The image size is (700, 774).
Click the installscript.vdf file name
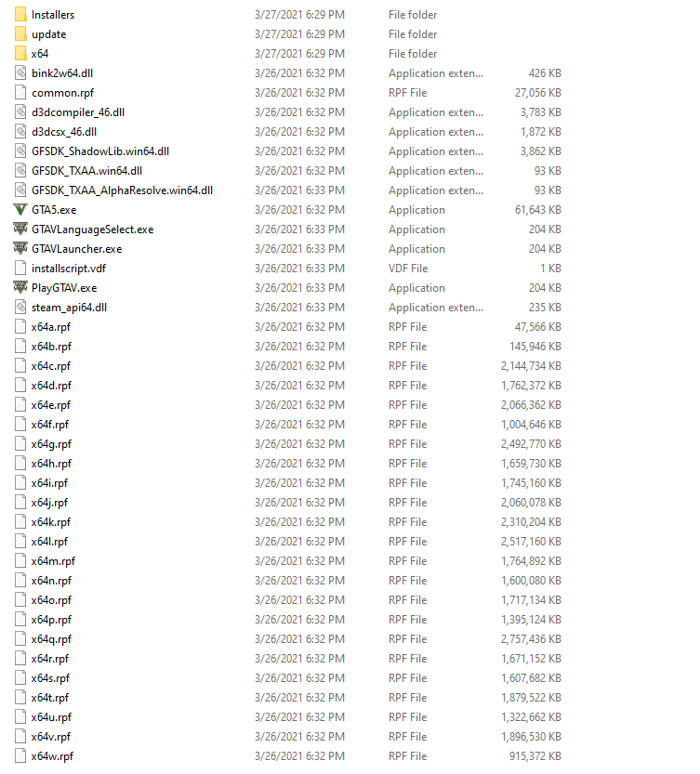(69, 268)
